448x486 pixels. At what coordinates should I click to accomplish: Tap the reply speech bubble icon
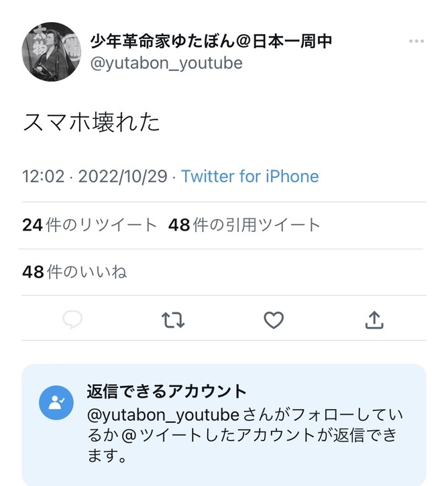pyautogui.click(x=72, y=319)
